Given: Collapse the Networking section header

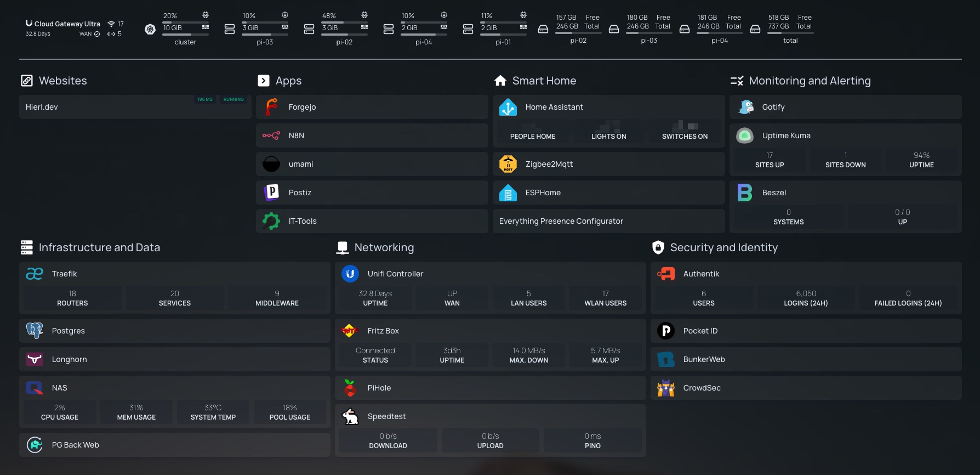Looking at the screenshot, I should tap(375, 247).
